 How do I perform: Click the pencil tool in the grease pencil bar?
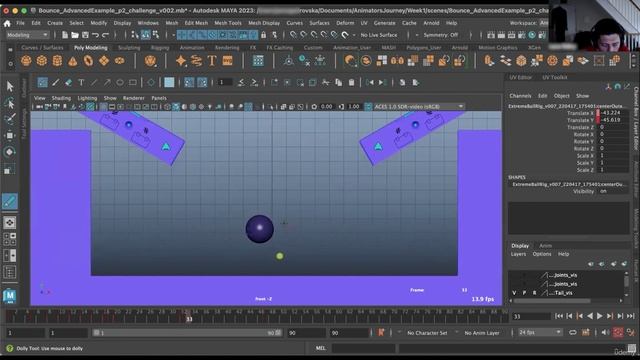coord(55,83)
